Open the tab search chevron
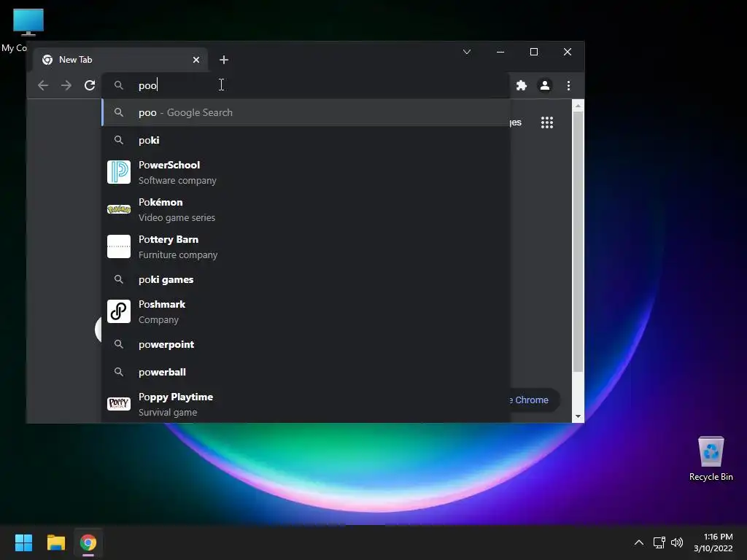This screenshot has width=747, height=560. click(x=467, y=52)
